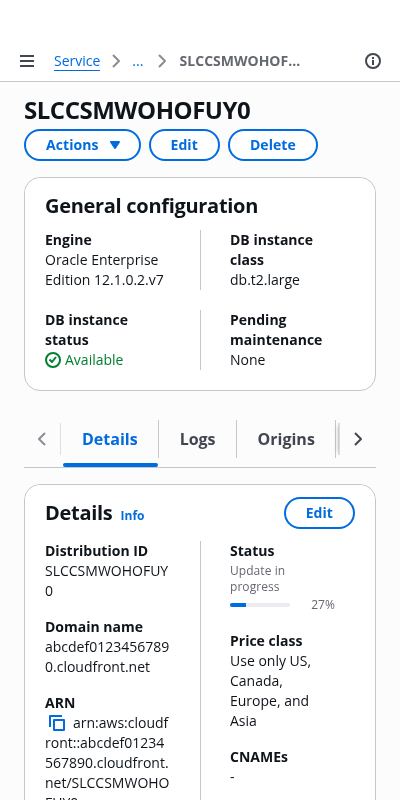The width and height of the screenshot is (400, 800).
Task: Click the SLCCSMWOHOF… current breadcrumb item
Action: (x=240, y=61)
